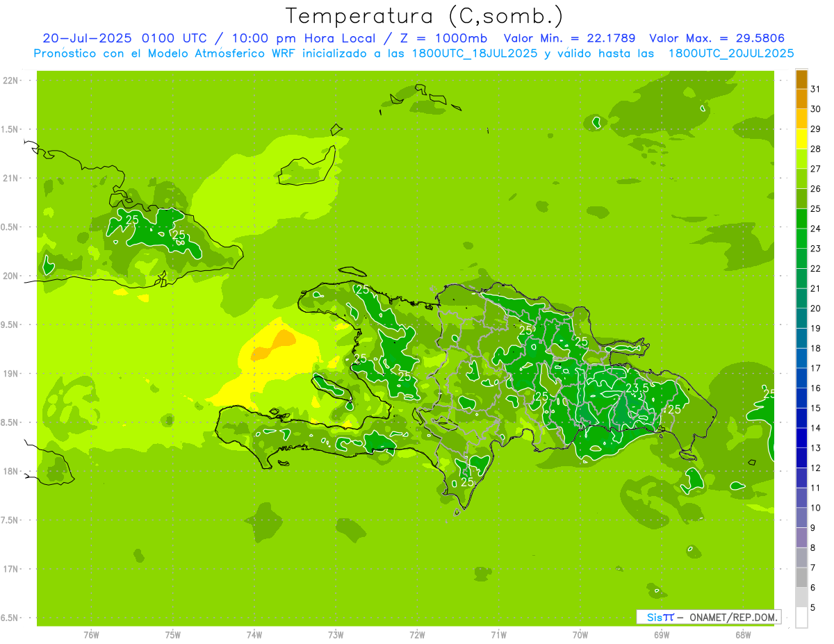Screen dimensions: 834x644
Task: Click legend value "31"
Action: point(816,89)
